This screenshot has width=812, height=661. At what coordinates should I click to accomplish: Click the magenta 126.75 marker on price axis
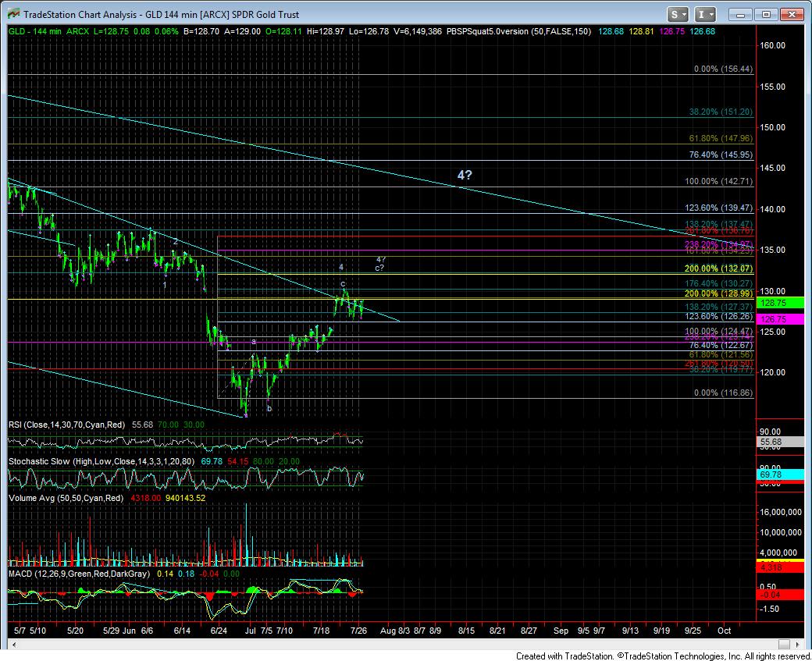(x=781, y=319)
